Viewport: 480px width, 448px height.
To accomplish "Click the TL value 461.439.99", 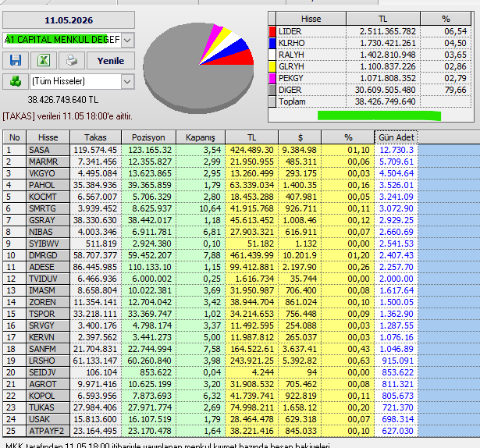I will click(252, 255).
